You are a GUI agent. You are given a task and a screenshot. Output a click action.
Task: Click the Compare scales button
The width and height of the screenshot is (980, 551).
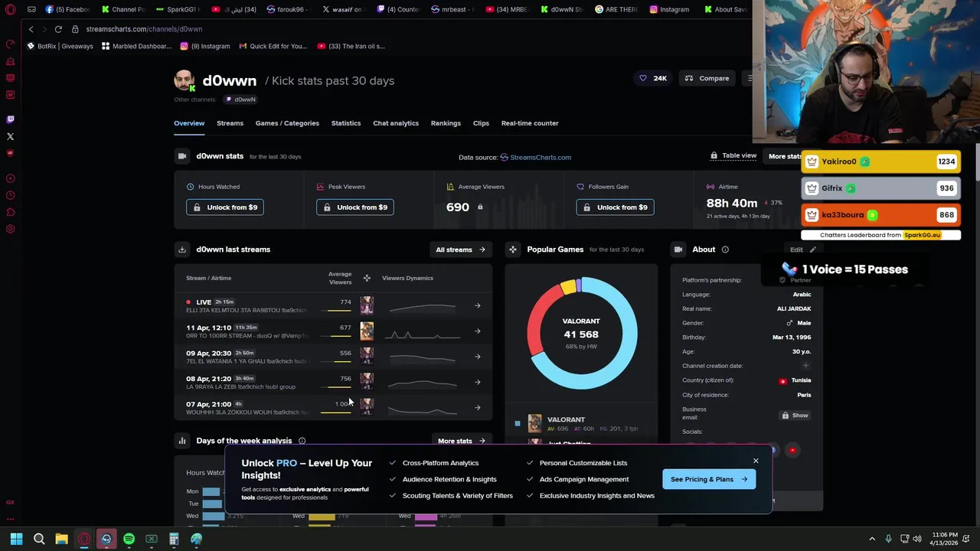pos(707,78)
